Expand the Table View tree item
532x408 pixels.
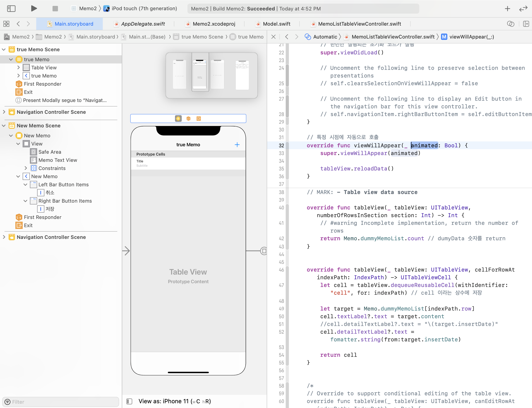(18, 68)
